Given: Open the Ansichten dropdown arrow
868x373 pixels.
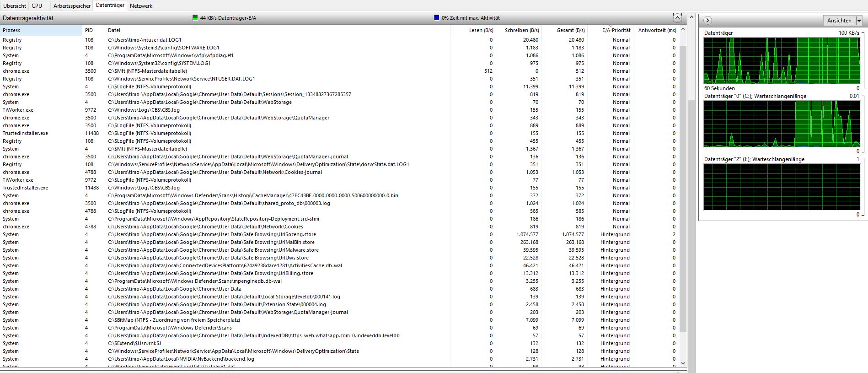Looking at the screenshot, I should [x=859, y=21].
